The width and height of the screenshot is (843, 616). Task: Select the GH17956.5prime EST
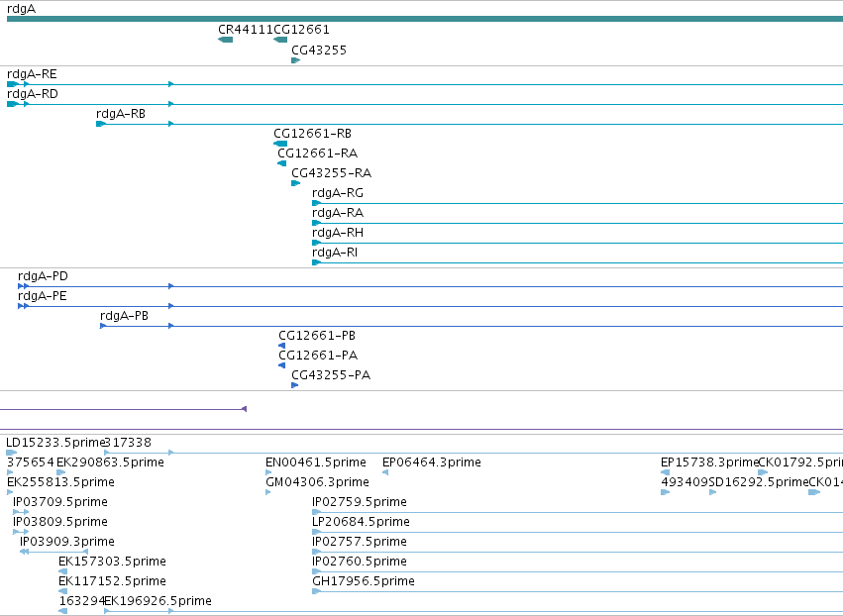(x=578, y=592)
